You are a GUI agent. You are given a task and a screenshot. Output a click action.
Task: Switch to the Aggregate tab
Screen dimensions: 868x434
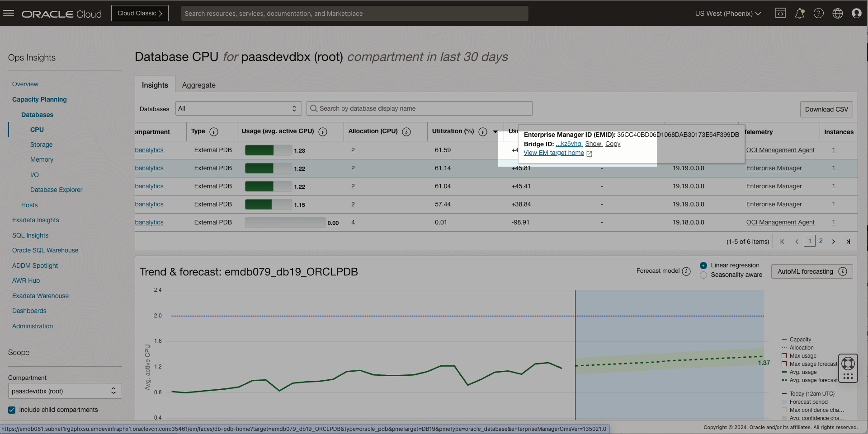(199, 85)
